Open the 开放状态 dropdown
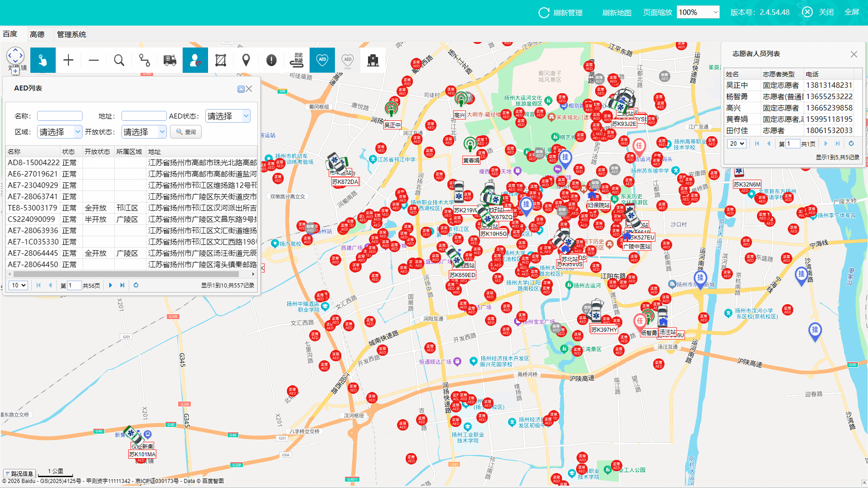 coord(144,132)
